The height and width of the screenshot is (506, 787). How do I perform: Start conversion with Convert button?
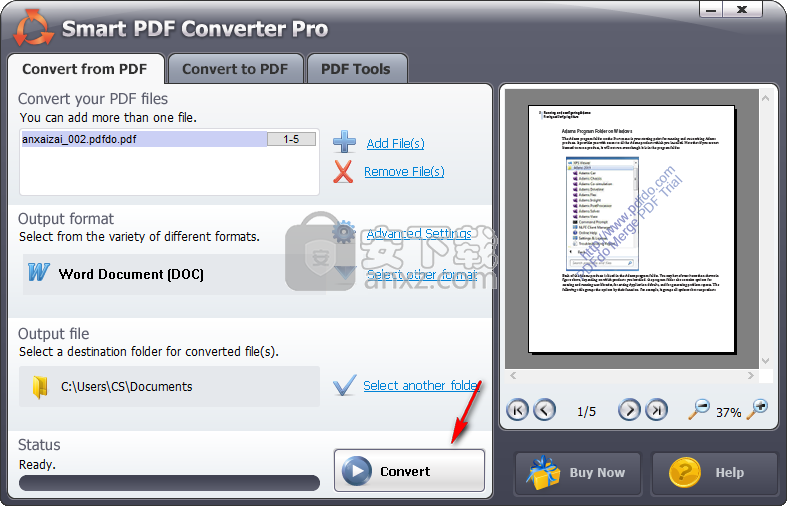point(410,470)
